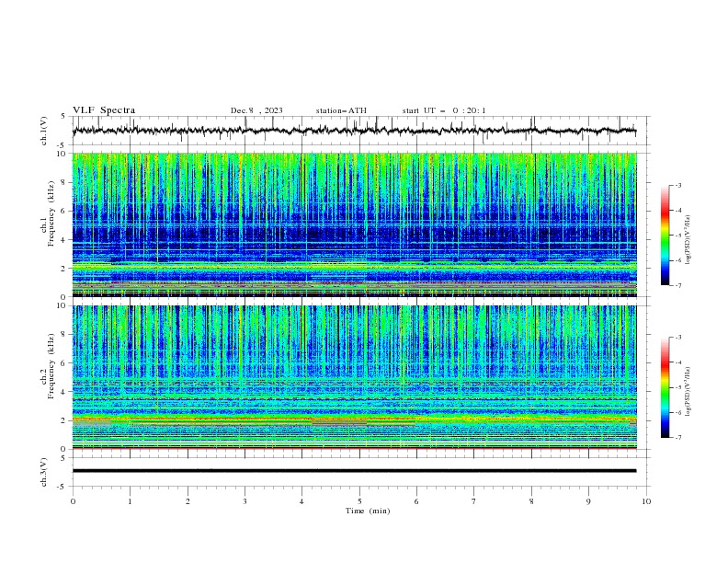Click time axis tick label "3"
The height and width of the screenshot is (563, 728).
245,501
